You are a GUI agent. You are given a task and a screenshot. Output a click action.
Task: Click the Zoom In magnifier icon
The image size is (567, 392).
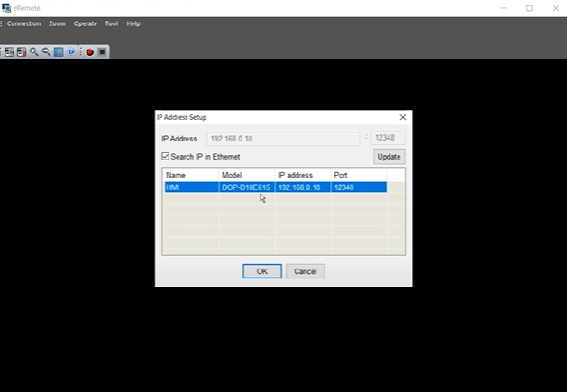34,52
